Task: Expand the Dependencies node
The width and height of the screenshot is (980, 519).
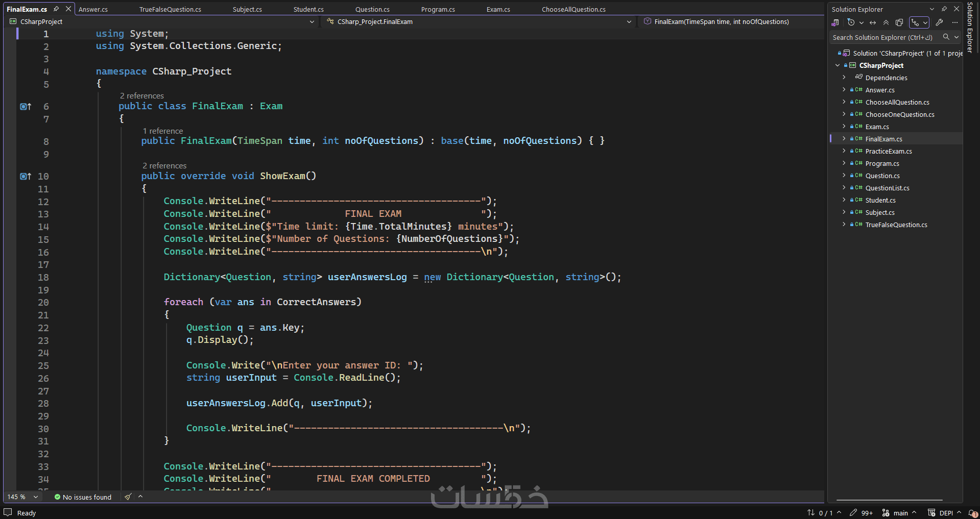Action: point(844,78)
